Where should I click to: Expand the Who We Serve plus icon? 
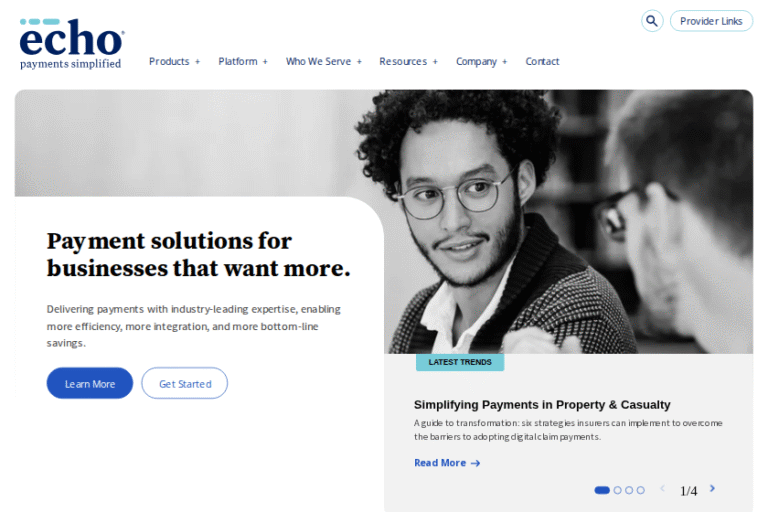[x=359, y=62]
